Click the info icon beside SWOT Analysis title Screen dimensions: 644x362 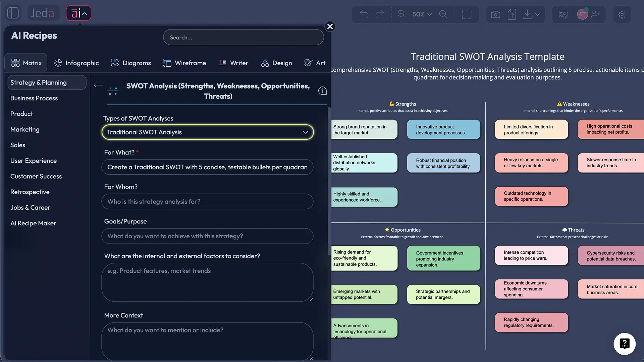point(322,90)
